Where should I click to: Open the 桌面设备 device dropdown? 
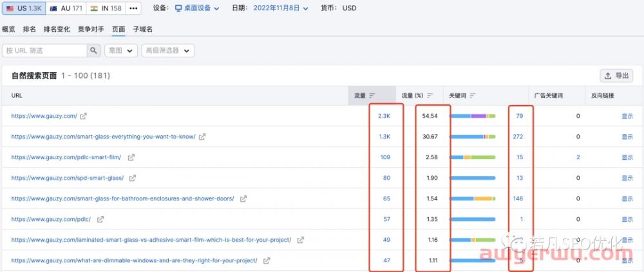pos(196,8)
